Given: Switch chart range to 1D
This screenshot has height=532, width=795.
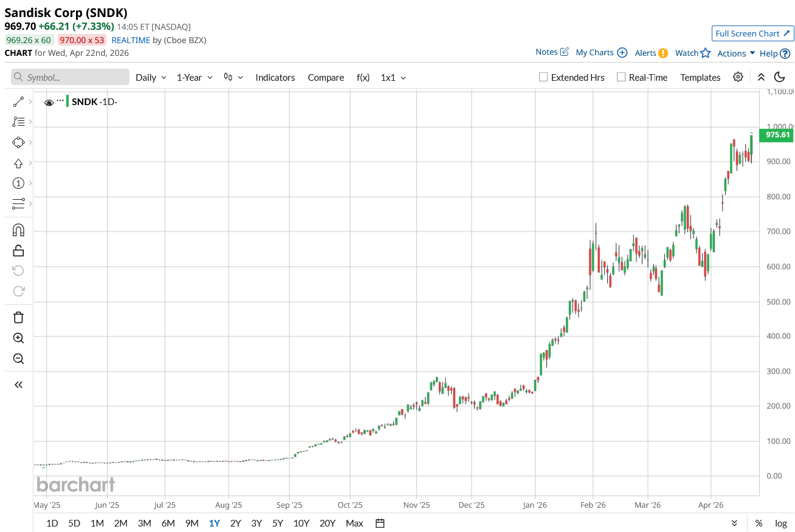Looking at the screenshot, I should point(52,523).
